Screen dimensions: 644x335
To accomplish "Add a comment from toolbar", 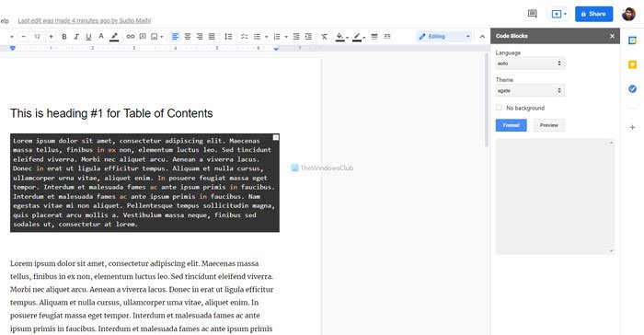I will 143,37.
